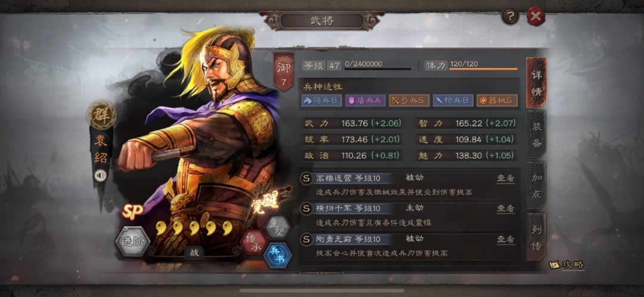
Task: Tap the red 御 banner badge
Action: [283, 70]
